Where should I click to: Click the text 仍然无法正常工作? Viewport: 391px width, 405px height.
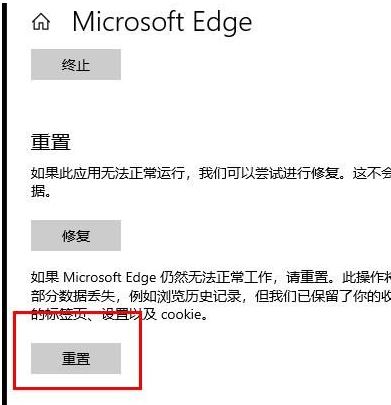point(216,277)
